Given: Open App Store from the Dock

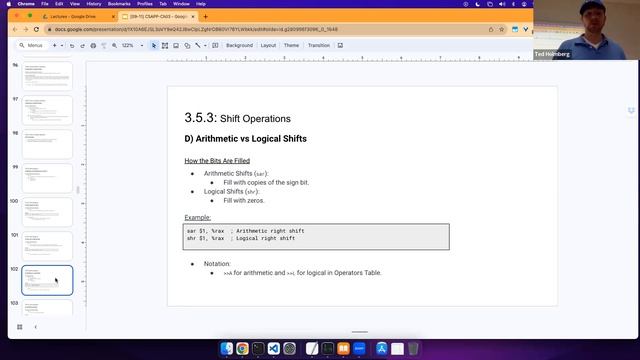Looking at the screenshot, I should click(382, 349).
